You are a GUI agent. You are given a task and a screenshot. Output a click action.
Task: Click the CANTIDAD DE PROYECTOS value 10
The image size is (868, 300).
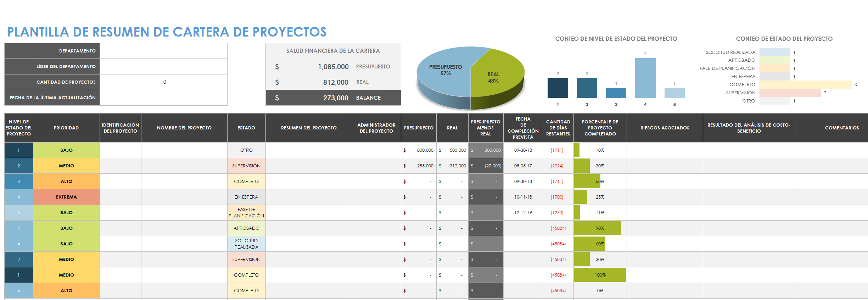163,82
